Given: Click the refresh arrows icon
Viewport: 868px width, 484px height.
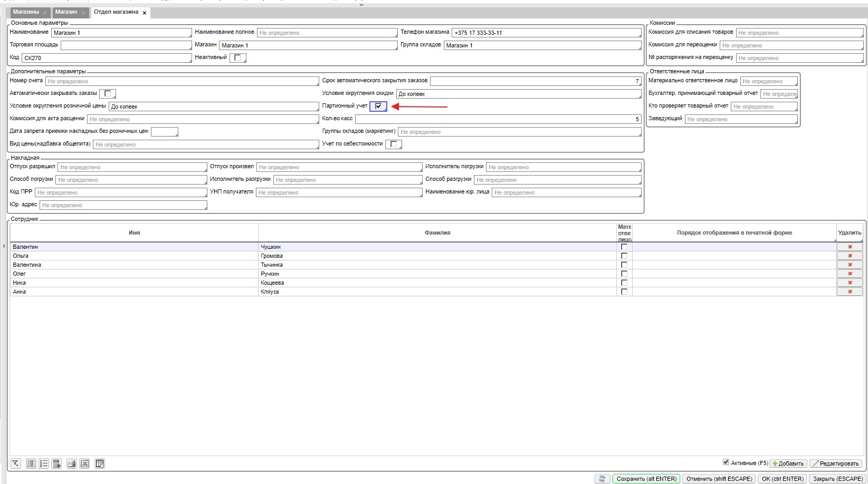Looking at the screenshot, I should click(x=602, y=479).
